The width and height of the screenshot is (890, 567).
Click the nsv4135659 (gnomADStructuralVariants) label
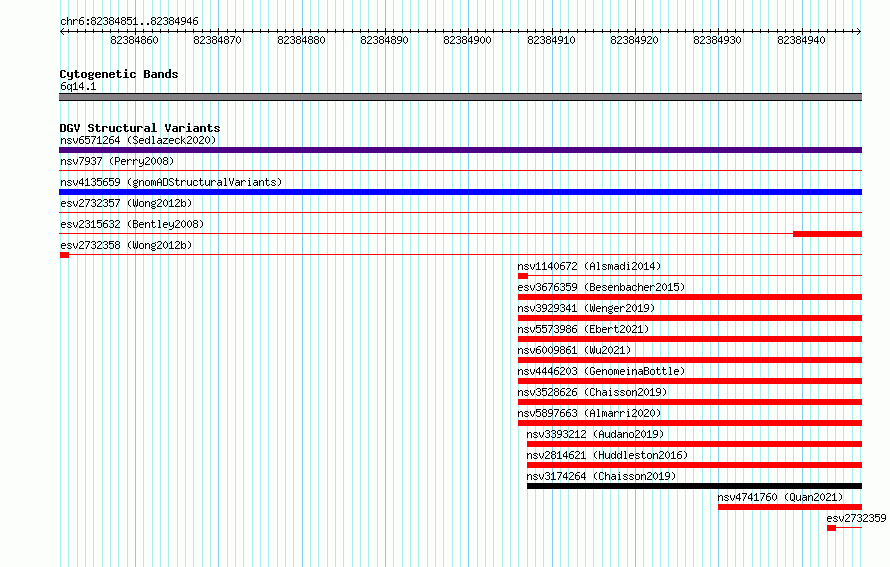click(171, 182)
